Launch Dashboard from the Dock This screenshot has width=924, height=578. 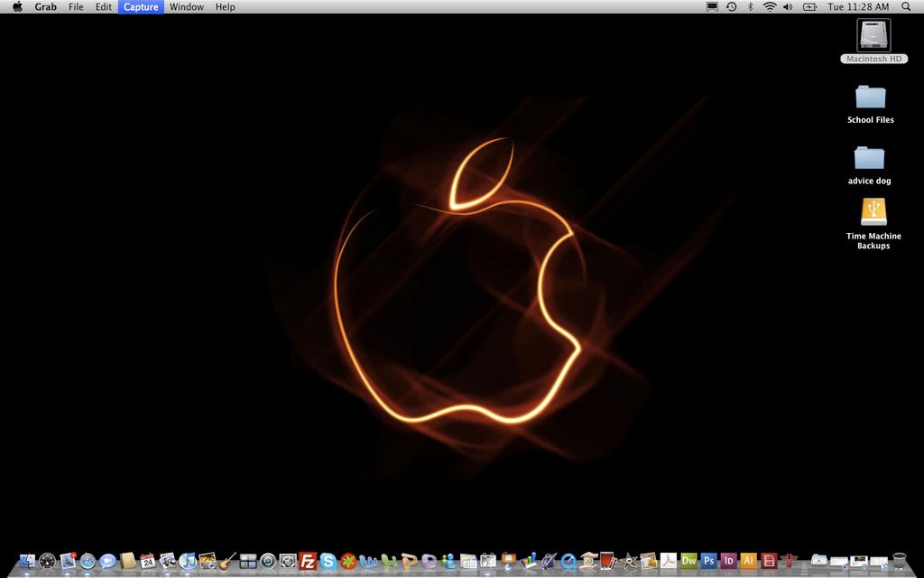(47, 561)
